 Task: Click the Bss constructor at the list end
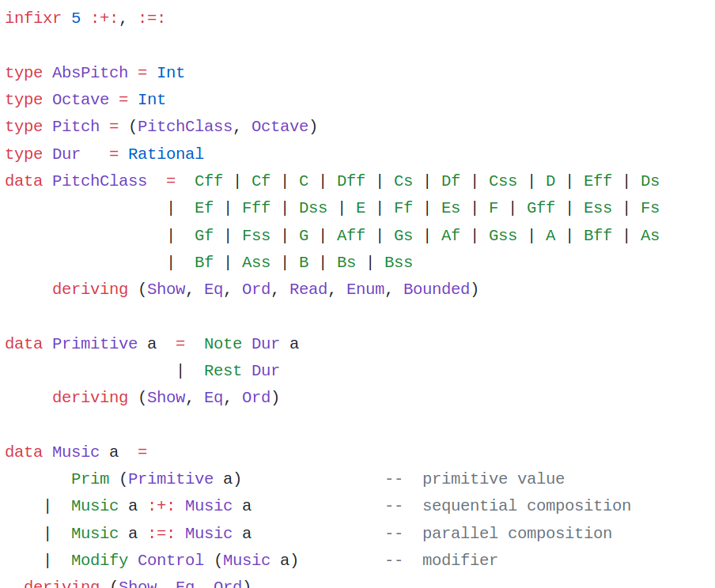(x=398, y=262)
